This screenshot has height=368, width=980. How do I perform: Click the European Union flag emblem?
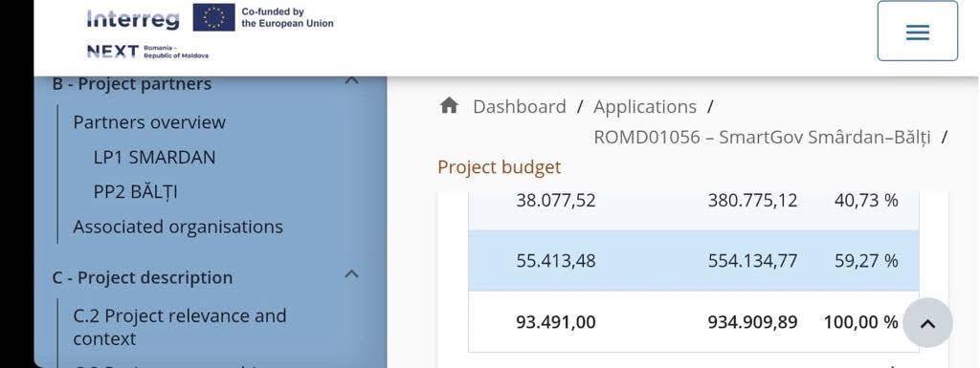[x=213, y=17]
